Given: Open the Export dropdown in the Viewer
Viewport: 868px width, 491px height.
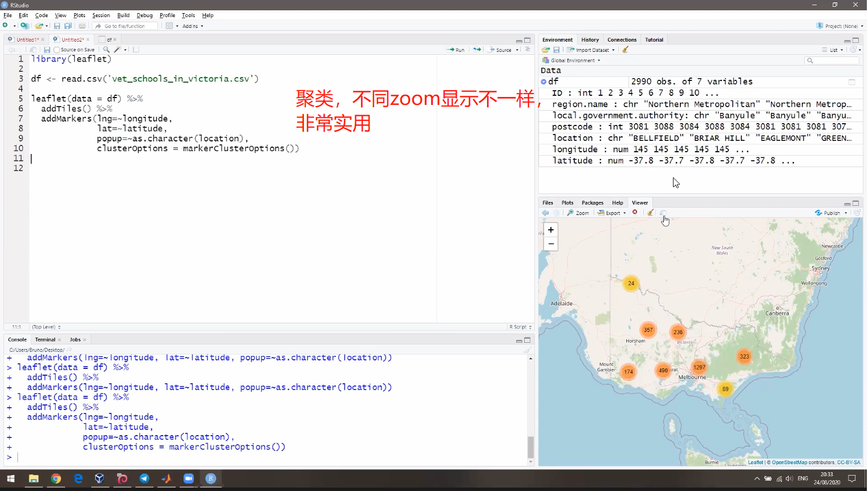Looking at the screenshot, I should (612, 213).
